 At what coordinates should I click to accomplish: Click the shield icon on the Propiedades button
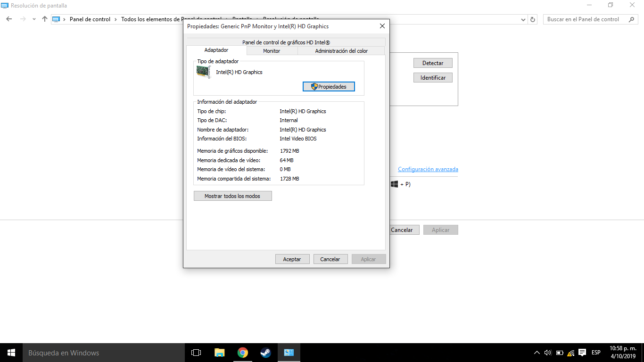point(314,87)
